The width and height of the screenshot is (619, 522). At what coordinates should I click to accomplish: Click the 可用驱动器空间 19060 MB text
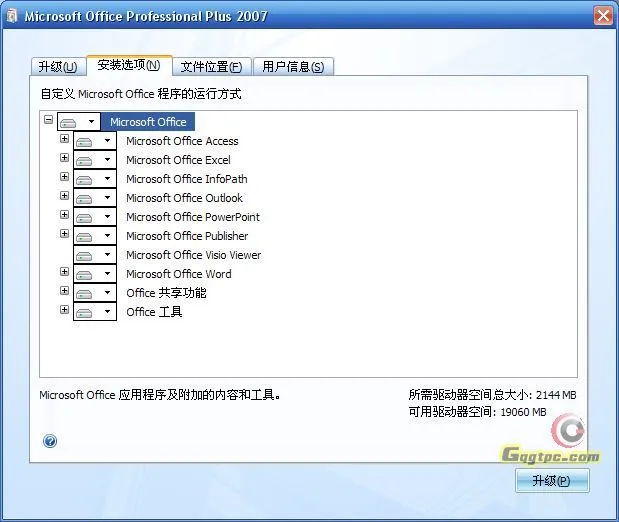(x=477, y=412)
